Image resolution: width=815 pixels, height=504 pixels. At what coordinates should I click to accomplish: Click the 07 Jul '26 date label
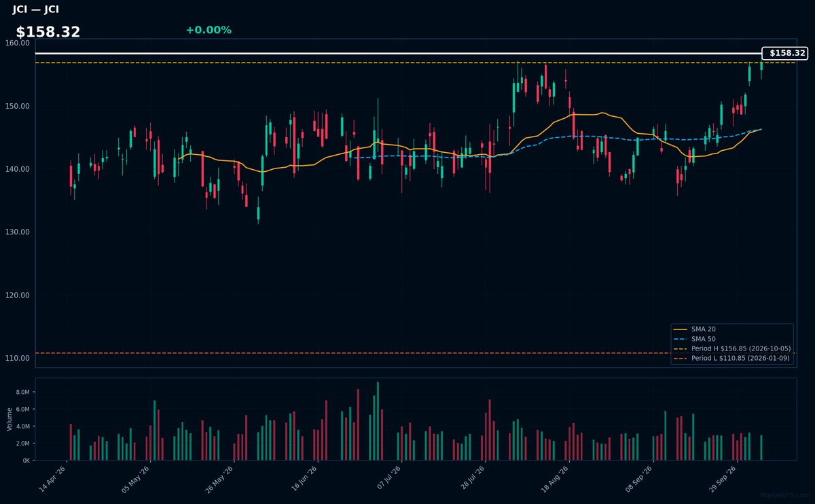point(388,480)
